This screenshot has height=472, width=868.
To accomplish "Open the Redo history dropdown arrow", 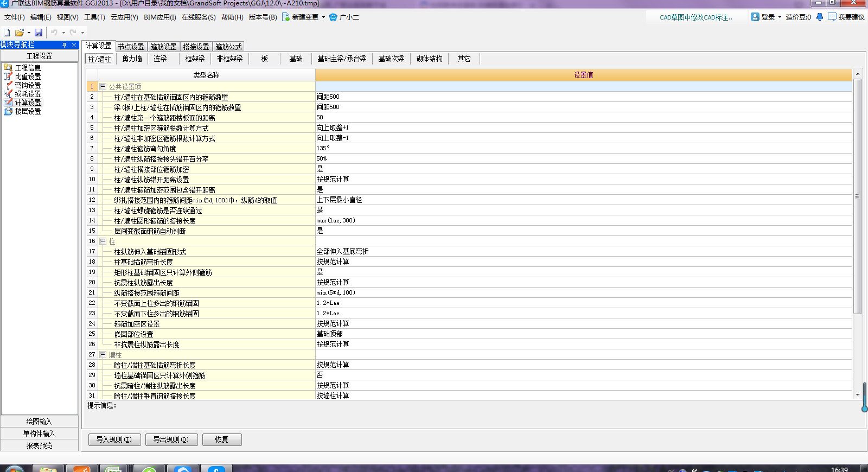I will point(82,33).
